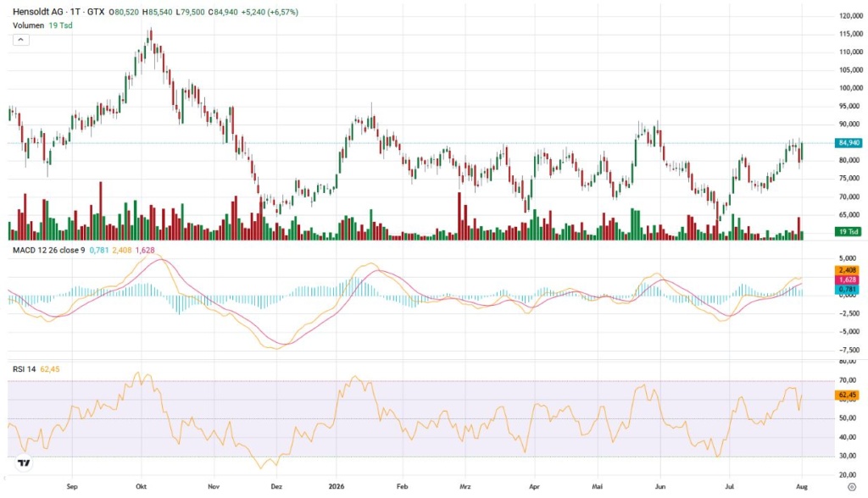Click the change value +5,240 (+6,57%)

point(270,12)
